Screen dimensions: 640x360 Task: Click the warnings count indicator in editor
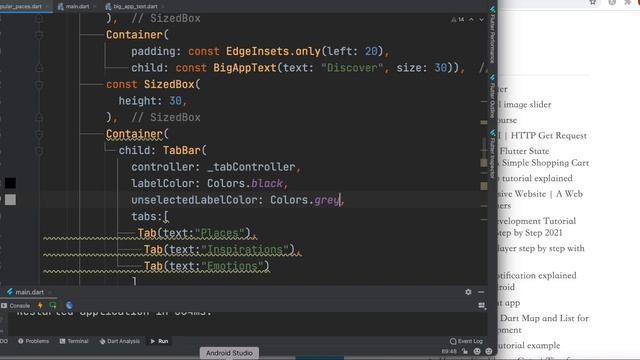[x=458, y=19]
